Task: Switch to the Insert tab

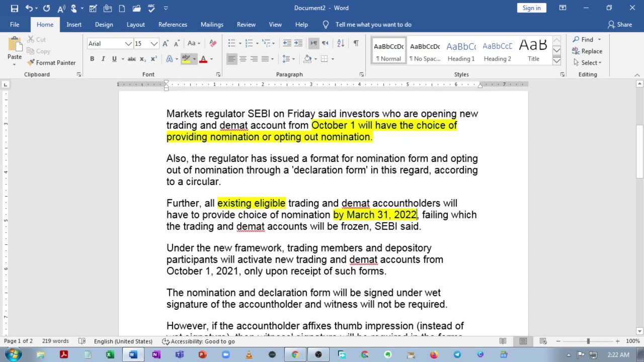Action: tap(74, 25)
